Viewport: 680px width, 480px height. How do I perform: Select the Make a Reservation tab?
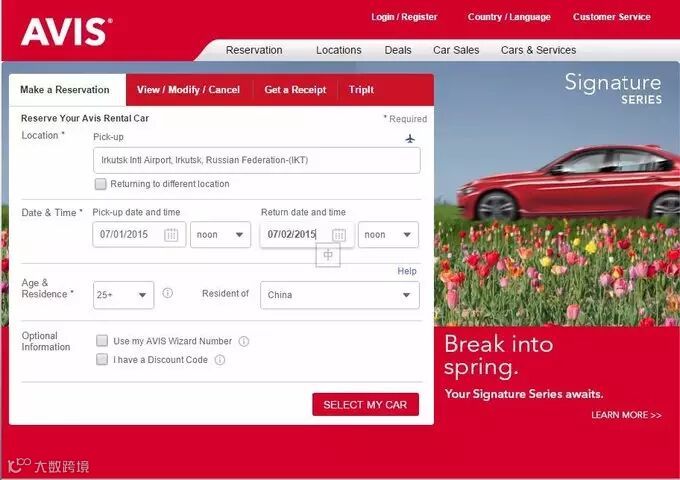[x=67, y=90]
